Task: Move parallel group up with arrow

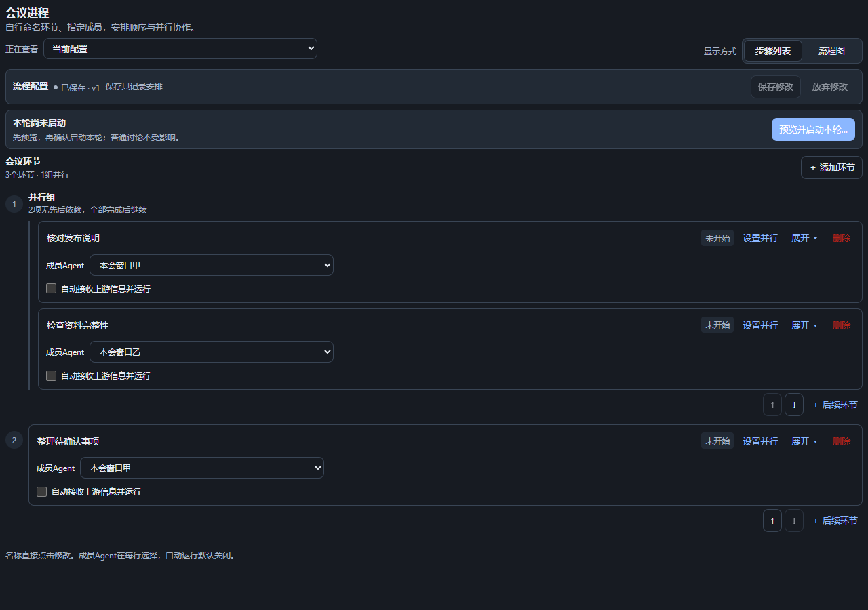Action: 772,405
